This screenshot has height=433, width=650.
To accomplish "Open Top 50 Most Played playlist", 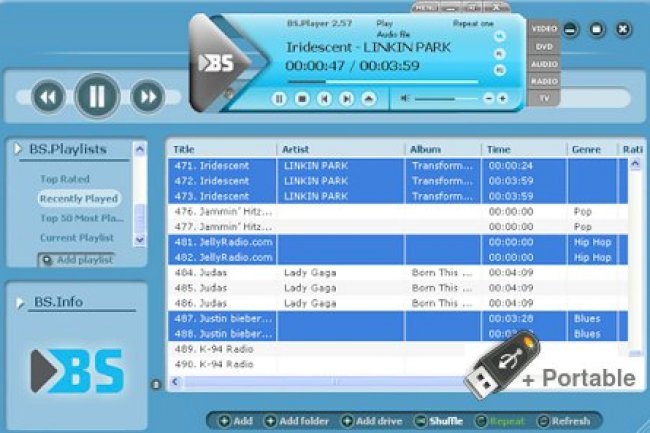I will (82, 218).
